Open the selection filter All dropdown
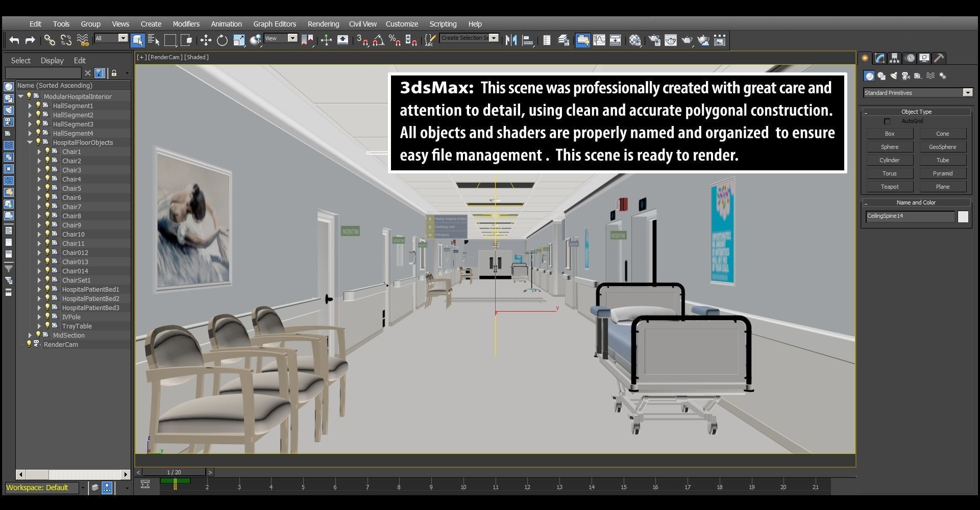 click(x=111, y=38)
